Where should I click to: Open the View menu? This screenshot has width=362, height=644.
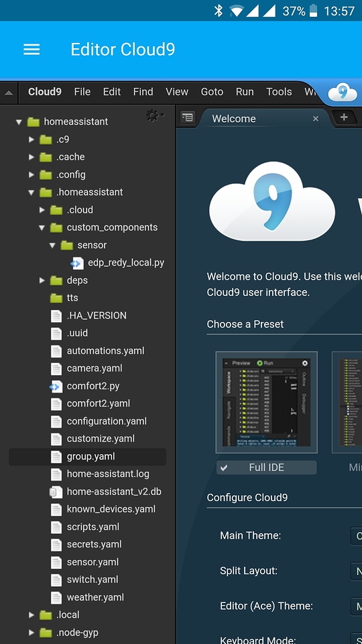tap(177, 92)
